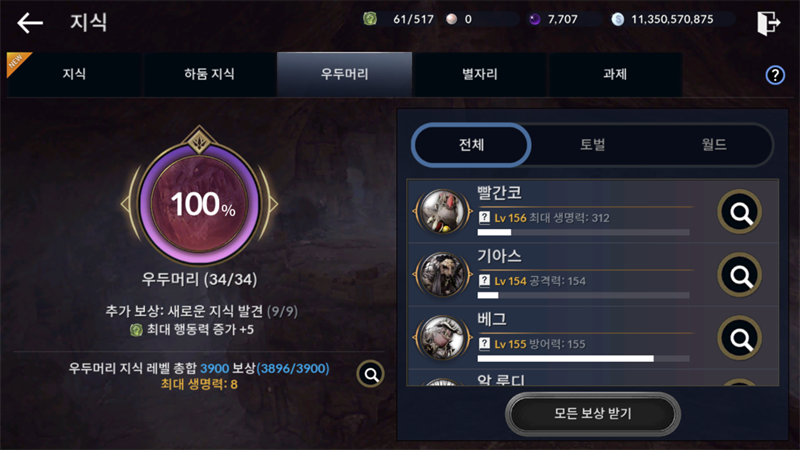Switch filter to 토벌
The width and height of the screenshot is (800, 450).
coord(592,145)
